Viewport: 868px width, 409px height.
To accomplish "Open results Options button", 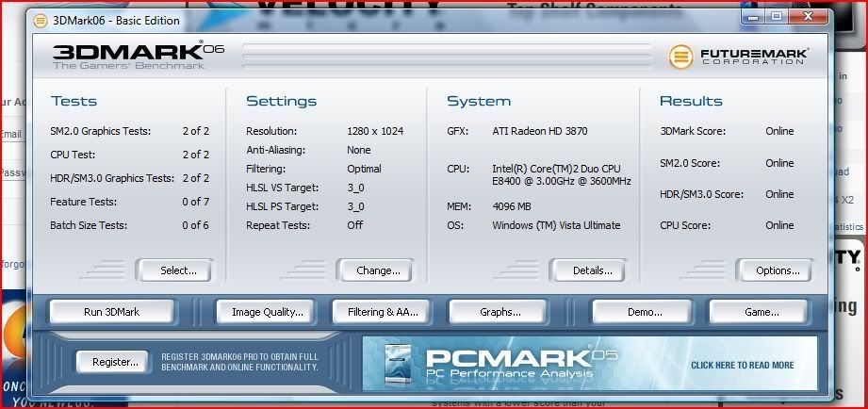I will click(774, 270).
